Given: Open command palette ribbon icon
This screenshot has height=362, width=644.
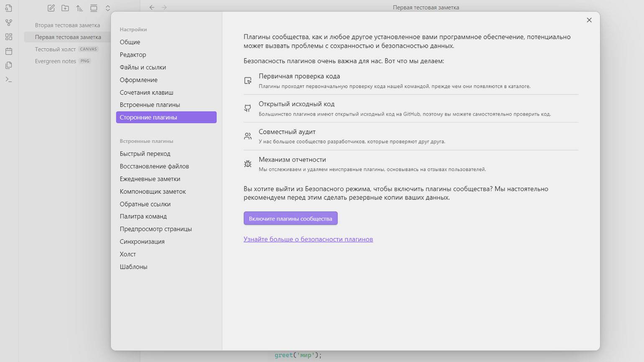Looking at the screenshot, I should click(x=9, y=79).
